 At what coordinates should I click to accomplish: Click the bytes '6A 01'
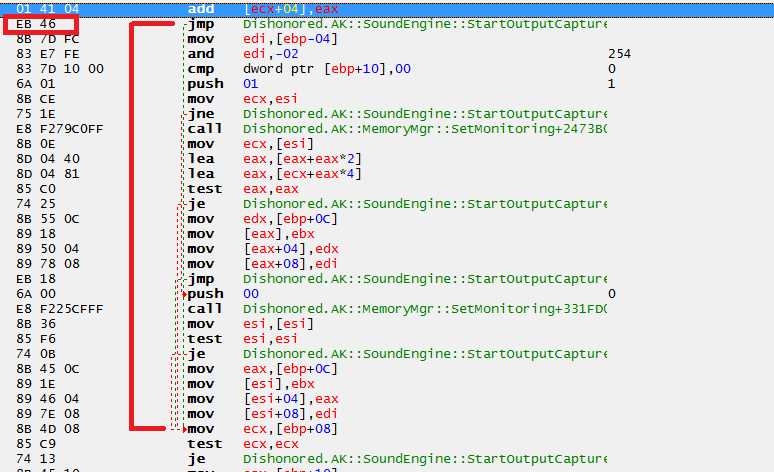(36, 84)
